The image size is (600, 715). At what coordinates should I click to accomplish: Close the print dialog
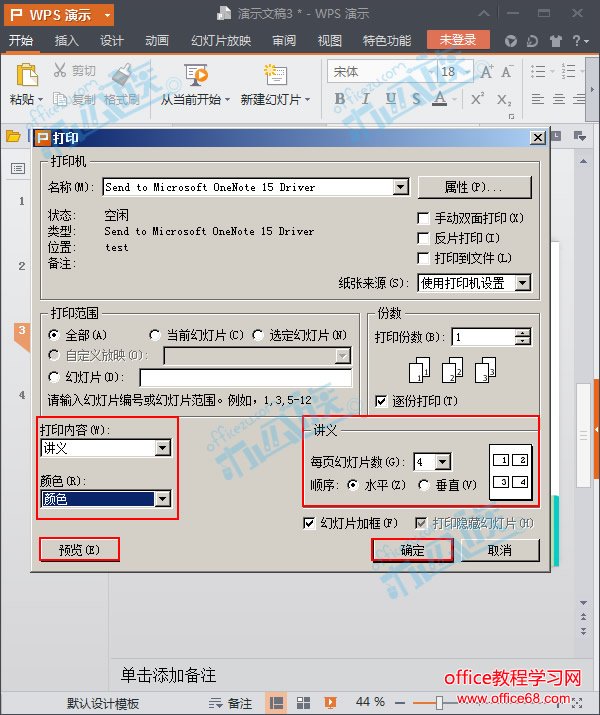coord(538,137)
